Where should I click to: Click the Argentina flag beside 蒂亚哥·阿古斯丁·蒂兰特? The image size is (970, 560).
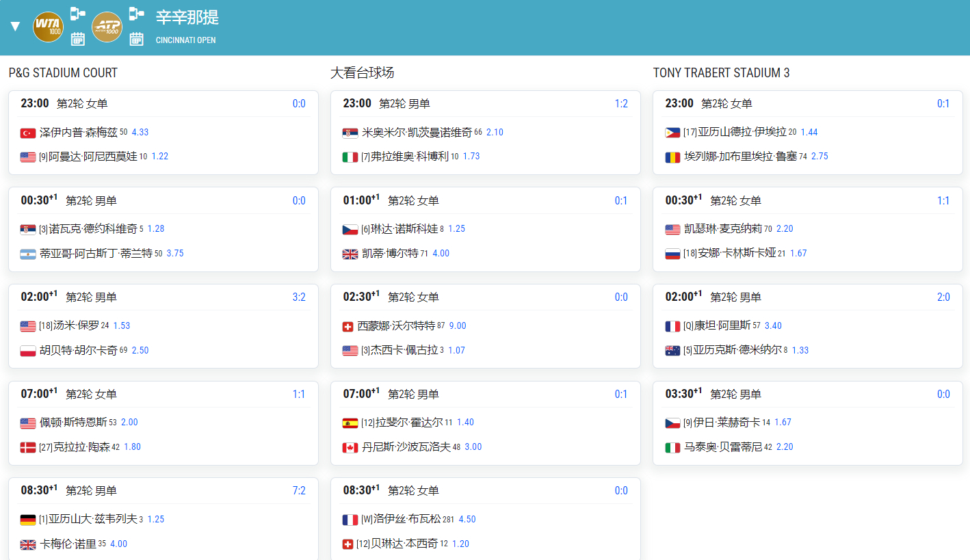coord(28,254)
